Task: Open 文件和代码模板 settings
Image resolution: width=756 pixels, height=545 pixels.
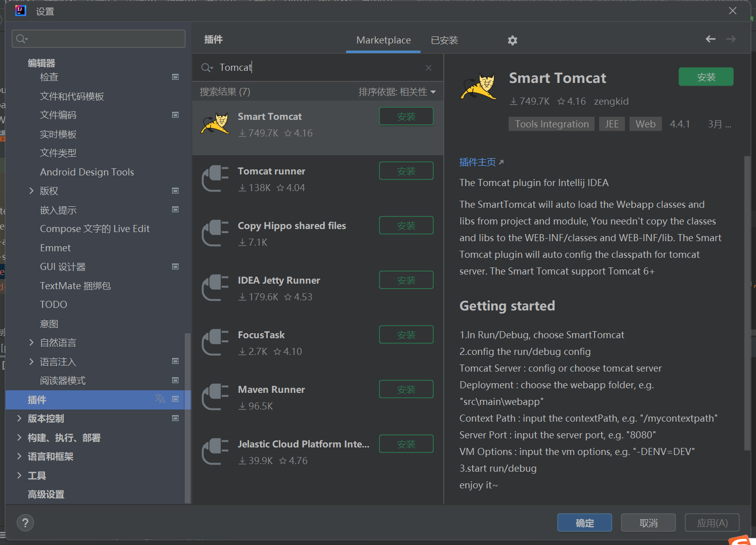Action: click(x=72, y=96)
